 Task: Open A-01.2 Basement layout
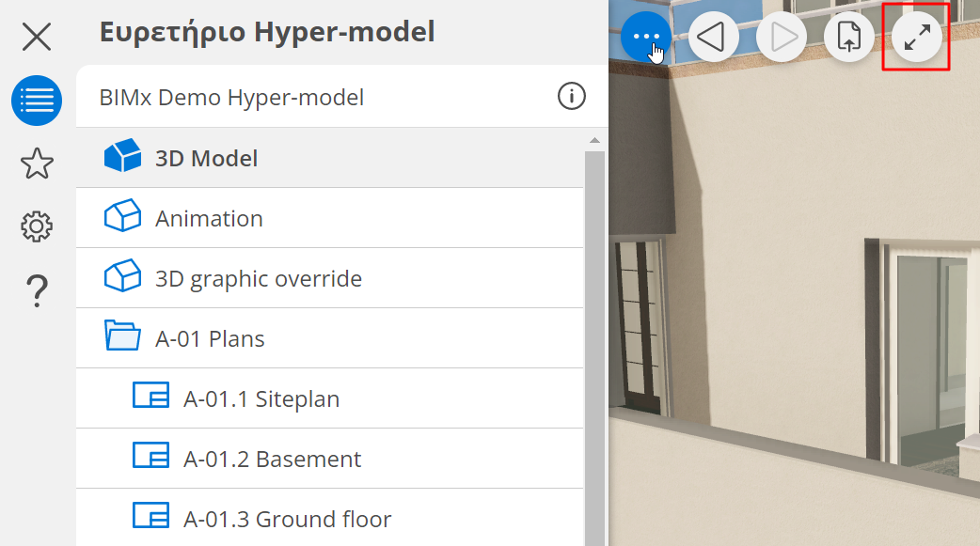click(x=272, y=459)
